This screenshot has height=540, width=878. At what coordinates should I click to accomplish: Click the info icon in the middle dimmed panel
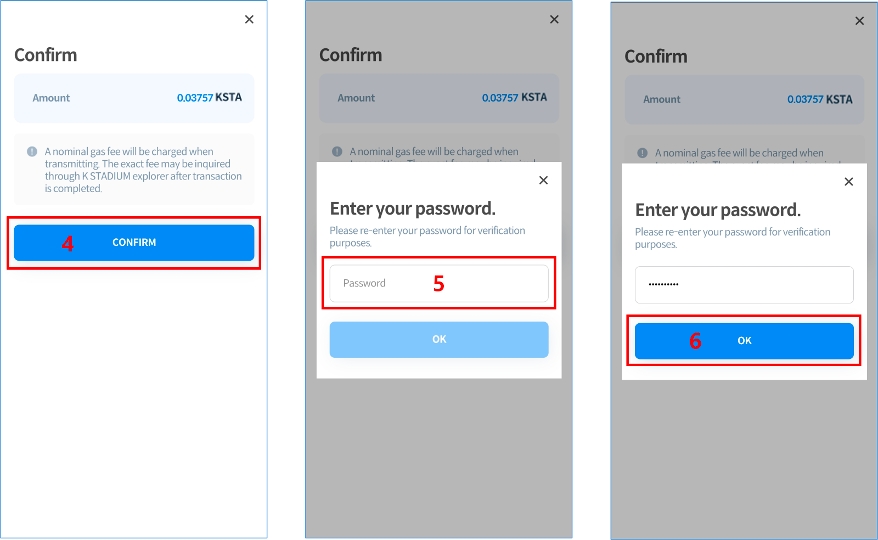pos(337,151)
